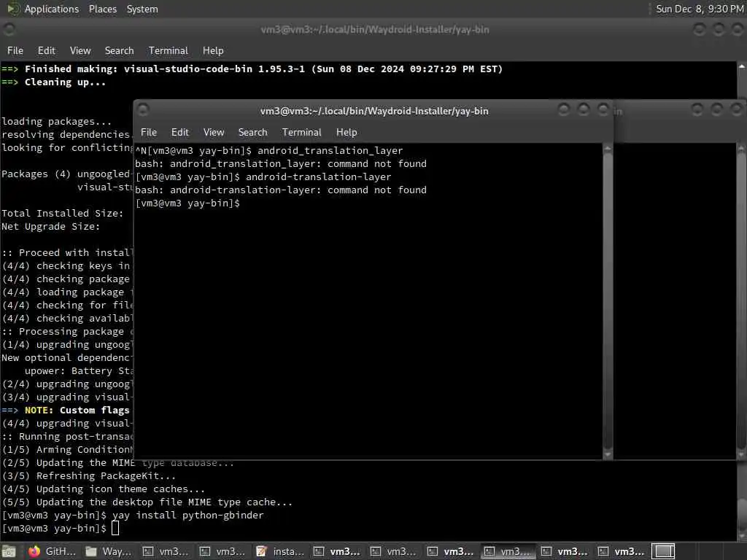Close the front terminal window
The width and height of the screenshot is (747, 560).
point(603,110)
